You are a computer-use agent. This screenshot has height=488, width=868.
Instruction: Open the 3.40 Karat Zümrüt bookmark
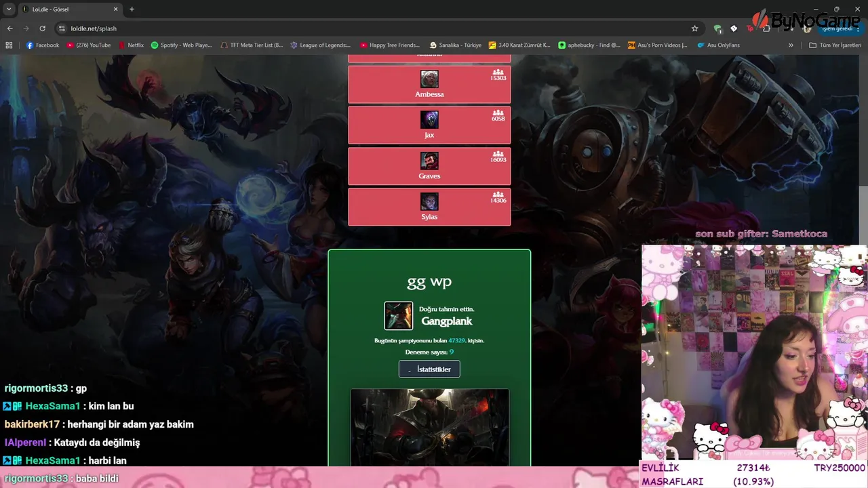[519, 45]
